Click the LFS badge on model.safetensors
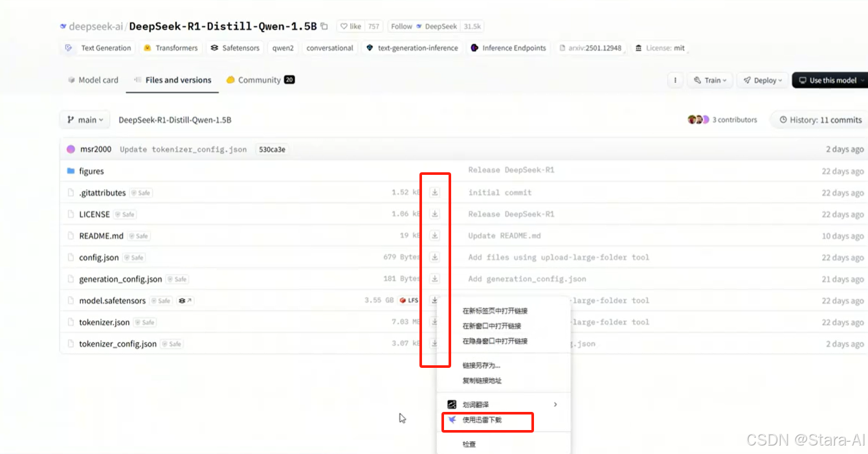The width and height of the screenshot is (868, 454). pos(410,301)
